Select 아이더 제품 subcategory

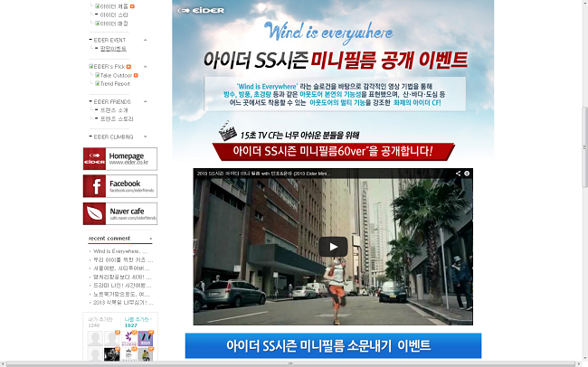tap(114, 6)
